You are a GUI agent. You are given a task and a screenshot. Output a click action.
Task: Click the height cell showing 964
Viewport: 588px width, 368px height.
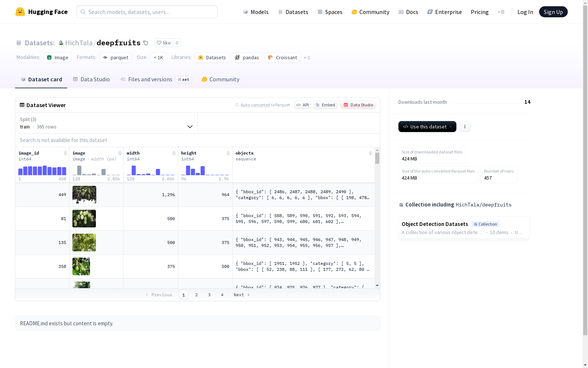(205, 195)
